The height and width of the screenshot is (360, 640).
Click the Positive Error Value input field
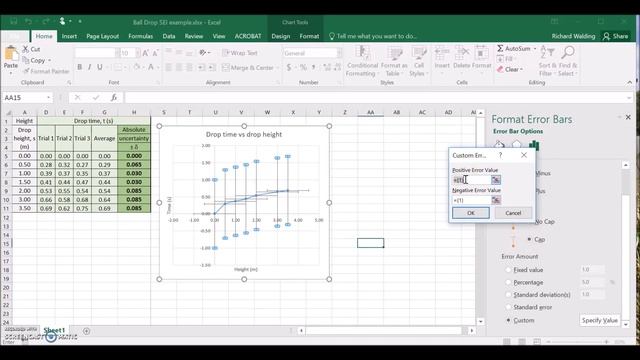pyautogui.click(x=471, y=180)
